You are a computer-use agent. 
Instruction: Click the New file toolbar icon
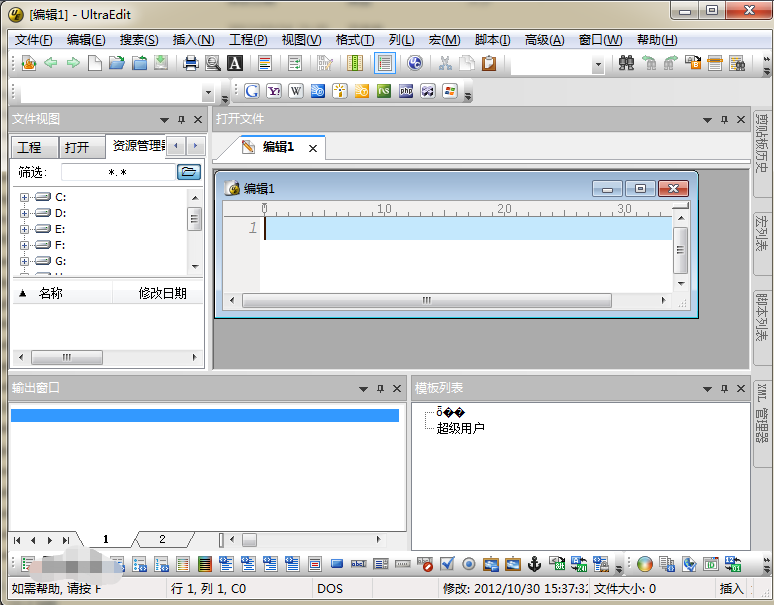click(x=95, y=63)
